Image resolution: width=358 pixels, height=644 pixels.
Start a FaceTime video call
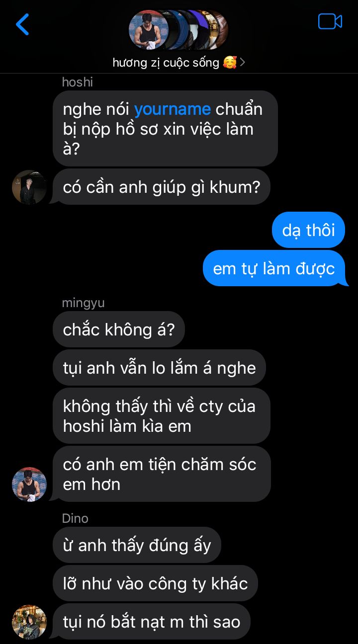point(330,22)
